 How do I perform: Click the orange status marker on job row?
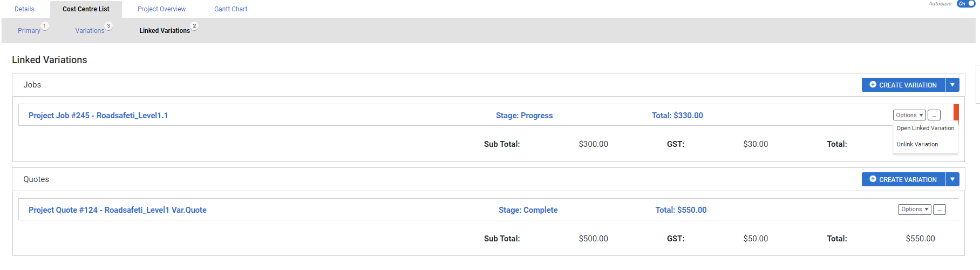[x=956, y=112]
